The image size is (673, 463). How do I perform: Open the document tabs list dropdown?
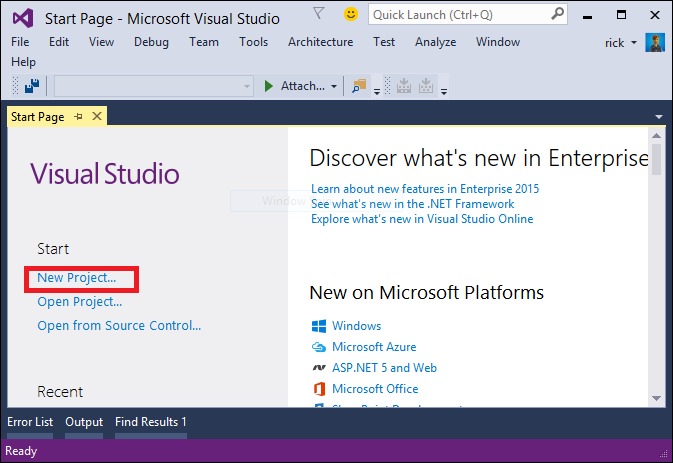(659, 117)
